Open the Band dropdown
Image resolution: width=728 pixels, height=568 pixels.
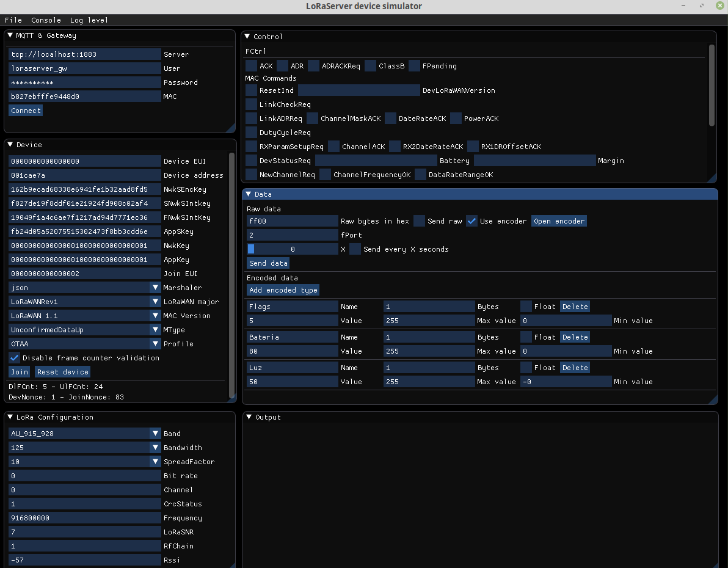(x=156, y=433)
